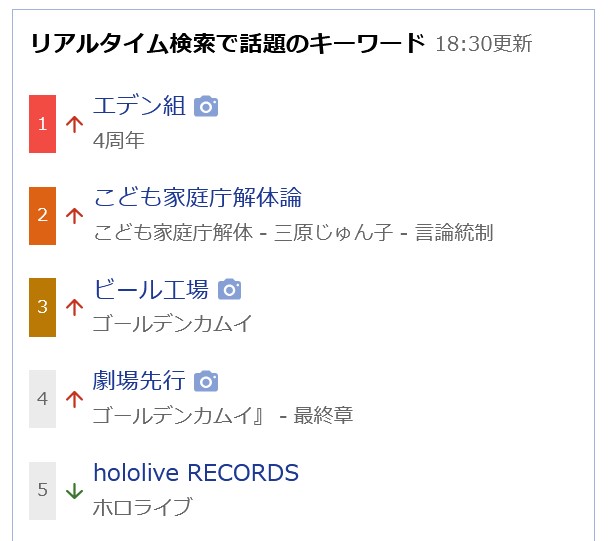Select the gray rank 4 badge
Screen dimensions: 615x541
coord(42,399)
